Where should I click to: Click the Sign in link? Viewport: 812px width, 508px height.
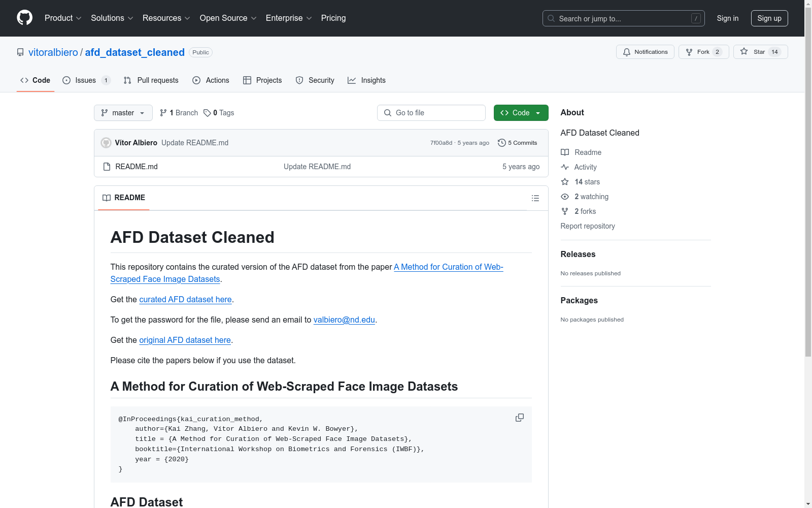728,18
